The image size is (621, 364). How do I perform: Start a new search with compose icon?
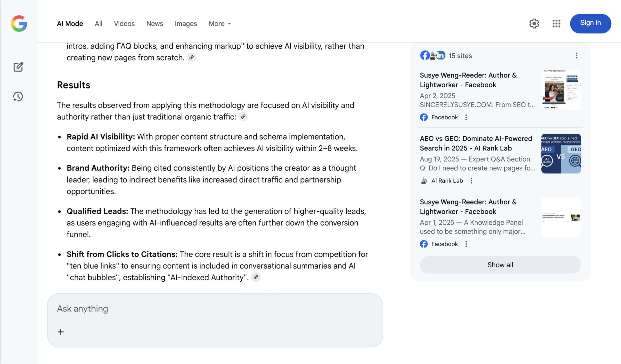point(18,67)
